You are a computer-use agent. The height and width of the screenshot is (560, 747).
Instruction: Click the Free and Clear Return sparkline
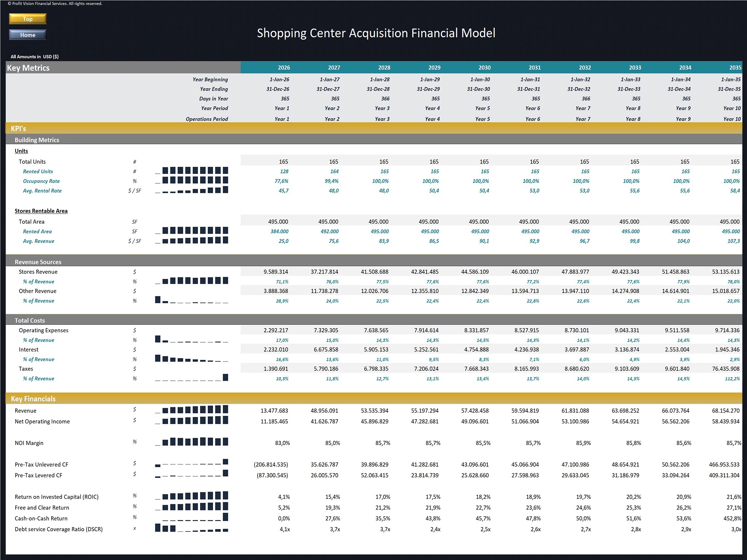pyautogui.click(x=192, y=507)
